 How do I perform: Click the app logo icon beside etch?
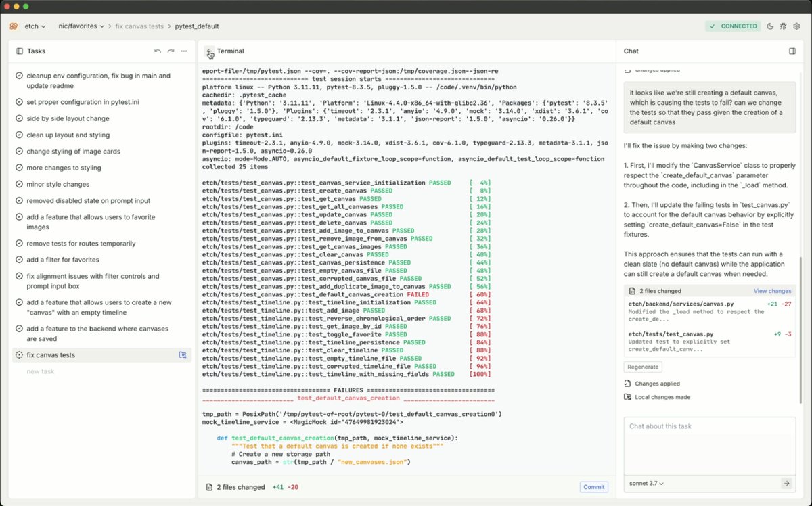(x=13, y=26)
